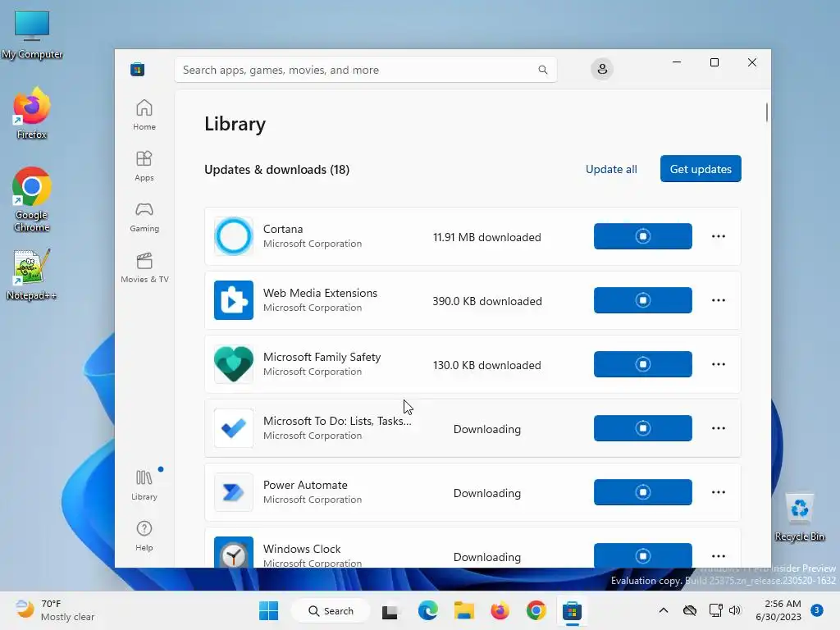The image size is (840, 630).
Task: Open Task View from the taskbar
Action: coord(390,610)
